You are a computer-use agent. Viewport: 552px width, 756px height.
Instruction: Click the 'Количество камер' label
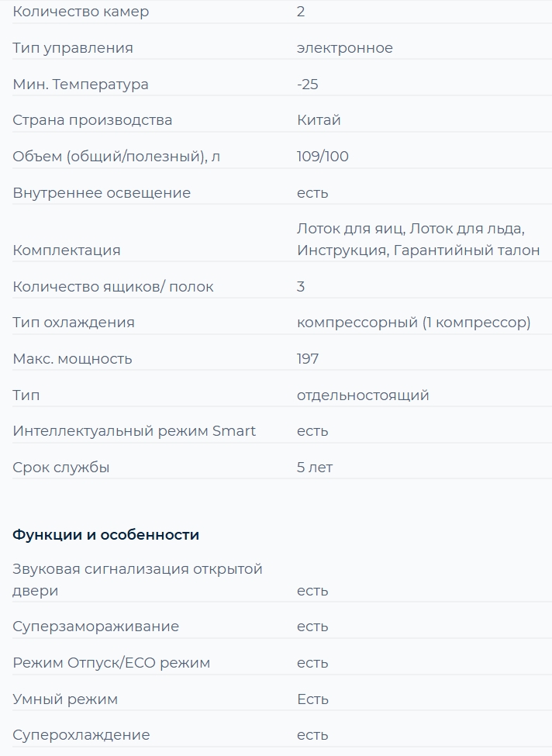point(81,12)
